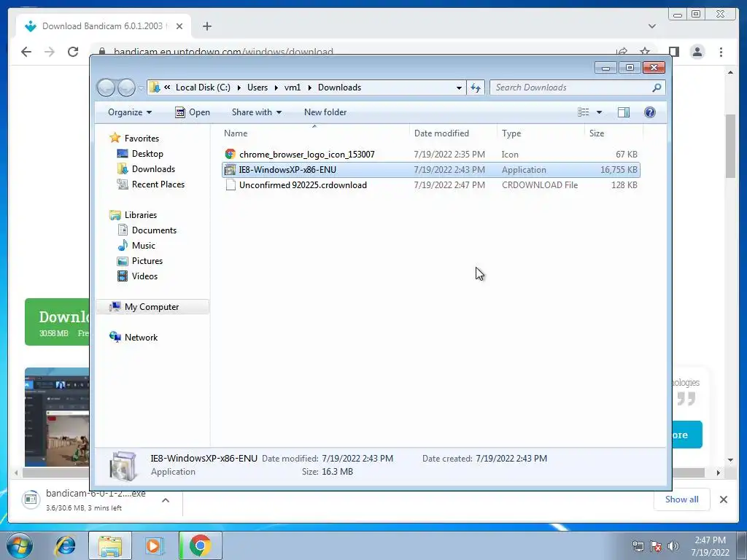The image size is (747, 560).
Task: Click the Windows Start orb
Action: (x=20, y=545)
